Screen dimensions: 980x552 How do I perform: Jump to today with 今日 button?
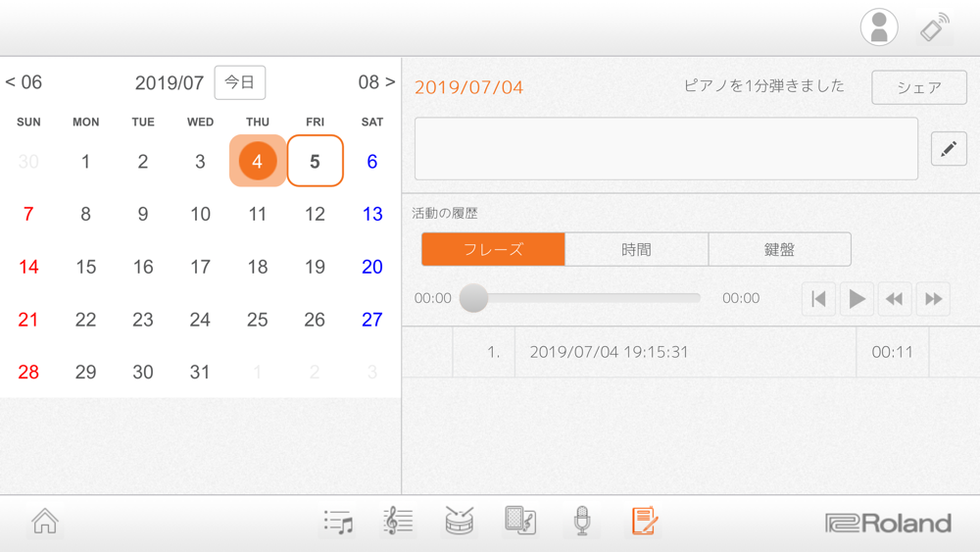click(240, 82)
